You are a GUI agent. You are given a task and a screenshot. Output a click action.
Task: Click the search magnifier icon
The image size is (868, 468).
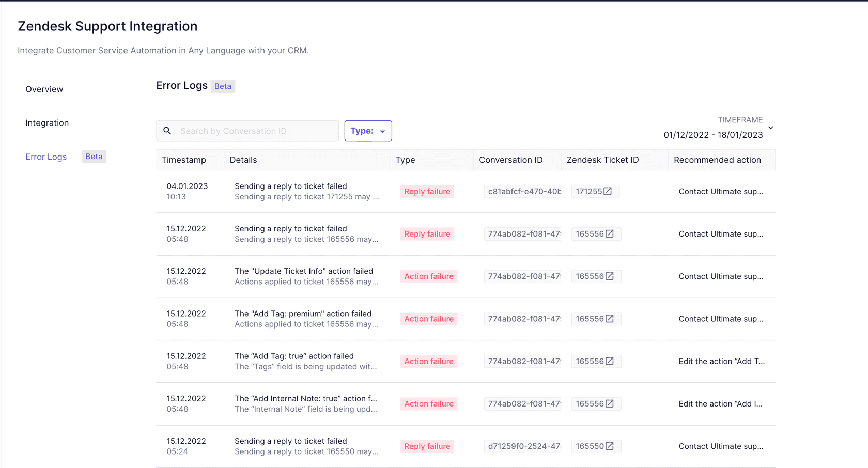tap(167, 131)
